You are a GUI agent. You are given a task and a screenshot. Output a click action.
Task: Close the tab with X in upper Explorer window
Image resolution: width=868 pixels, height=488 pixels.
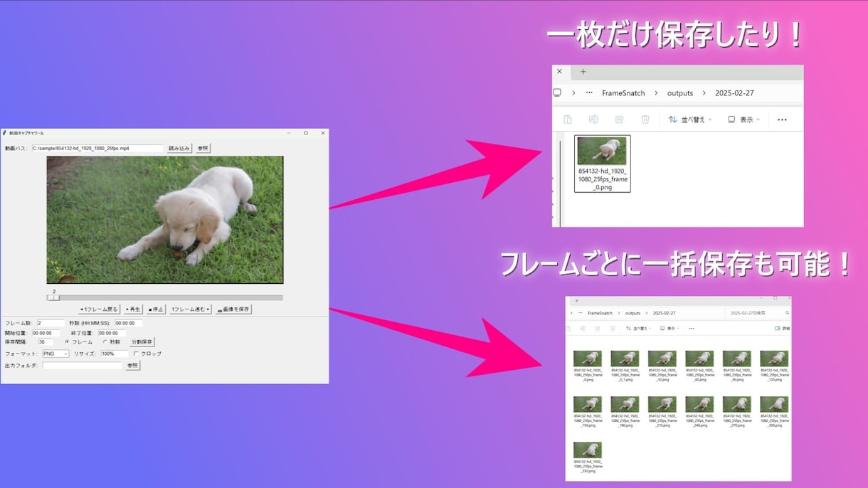pyautogui.click(x=559, y=71)
